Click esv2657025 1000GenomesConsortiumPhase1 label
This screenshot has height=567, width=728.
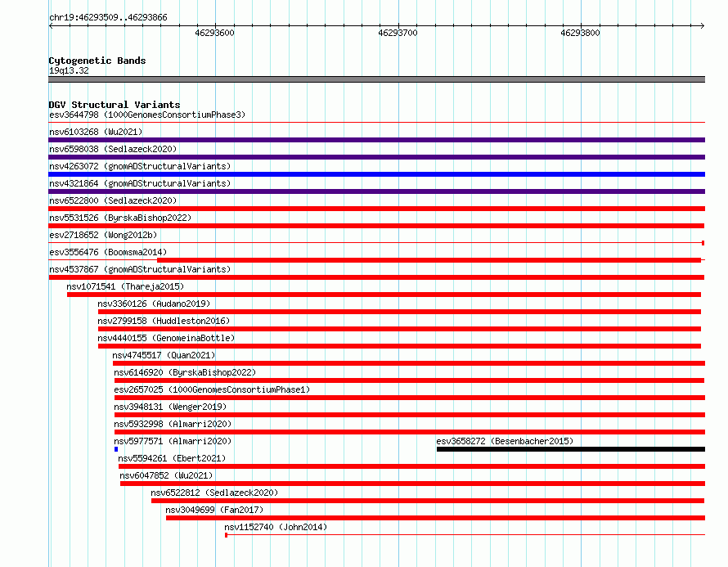(212, 389)
